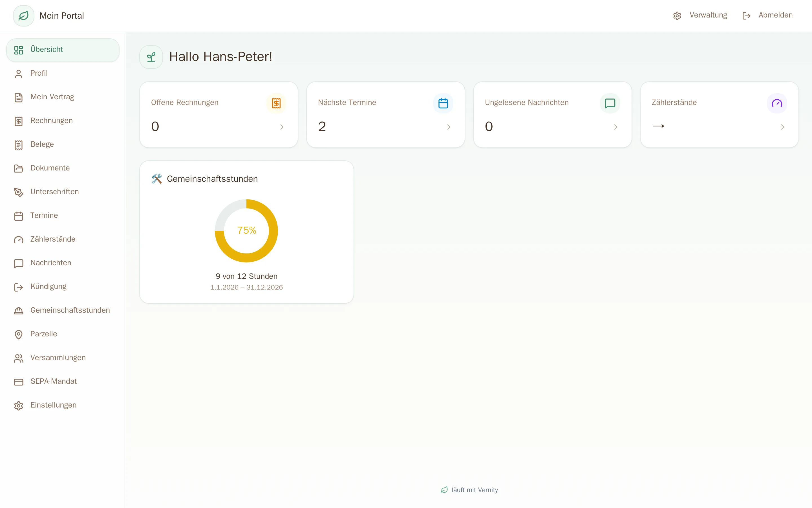Click the Unterschriften pen icon
The width and height of the screenshot is (812, 508).
point(18,192)
